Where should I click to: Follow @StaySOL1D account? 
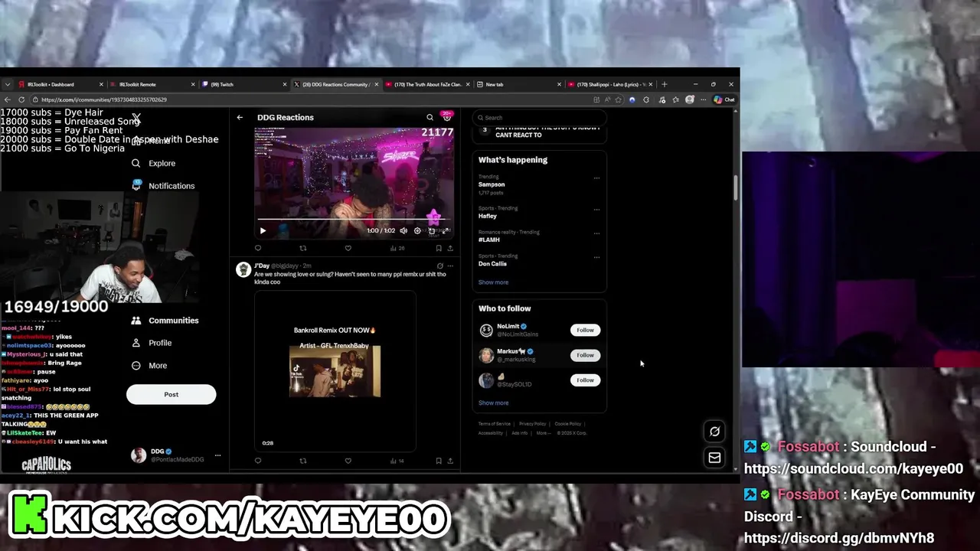tap(585, 380)
